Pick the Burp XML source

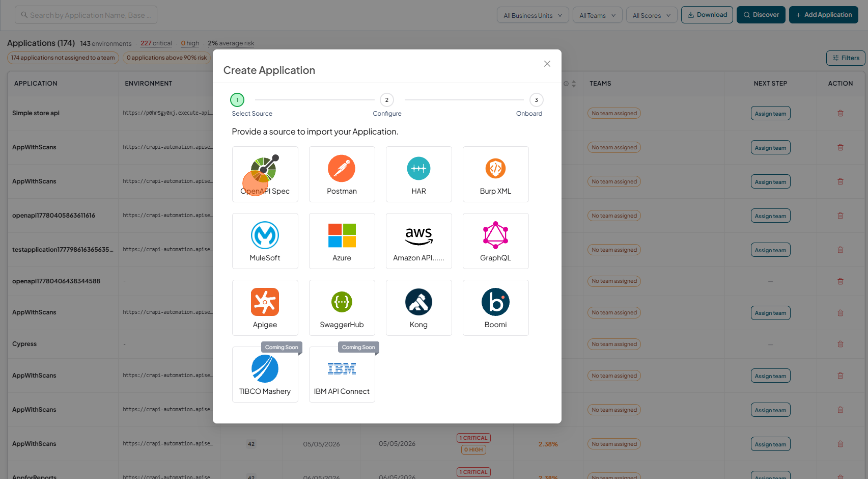pyautogui.click(x=495, y=174)
